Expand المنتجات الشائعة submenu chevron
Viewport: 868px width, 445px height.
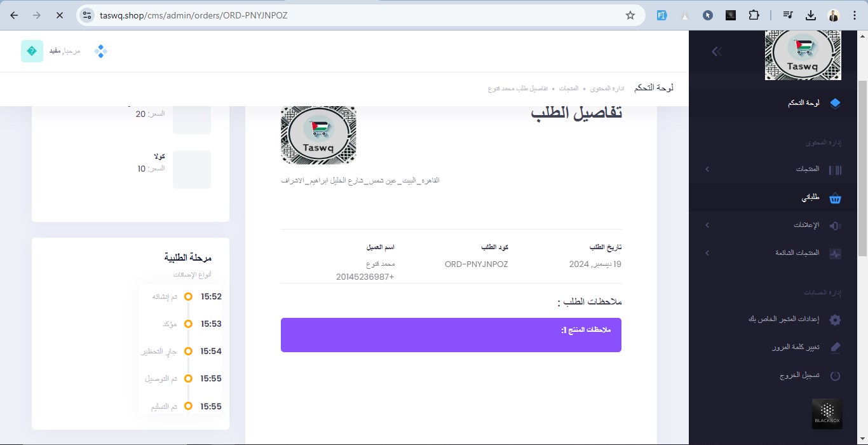click(x=707, y=253)
